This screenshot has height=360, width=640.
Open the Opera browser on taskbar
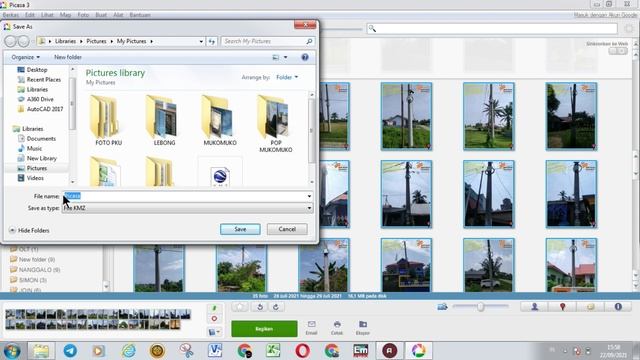302,351
